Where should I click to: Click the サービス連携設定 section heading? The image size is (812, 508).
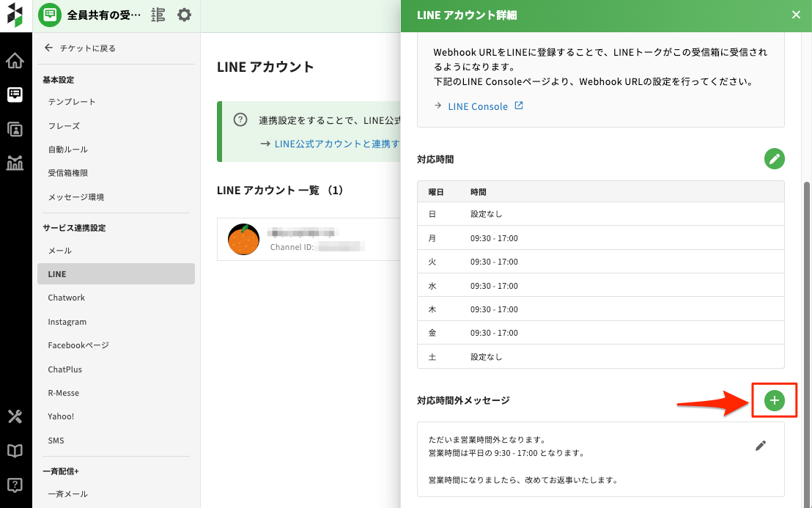click(x=74, y=228)
